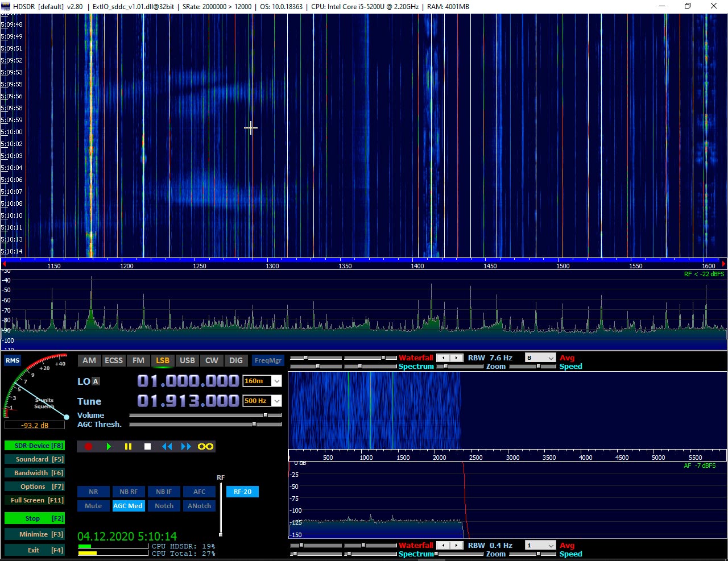Toggle the NR noise reduction button
728x561 pixels.
pyautogui.click(x=93, y=492)
